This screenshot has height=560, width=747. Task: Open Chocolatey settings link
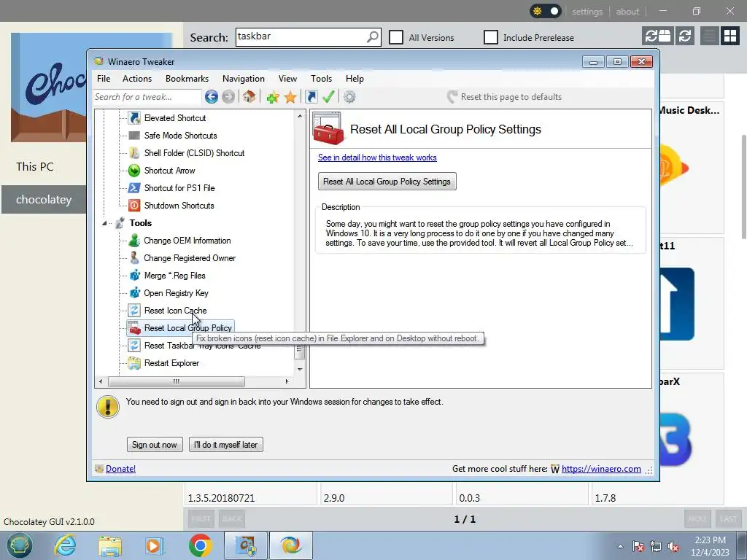(x=587, y=12)
